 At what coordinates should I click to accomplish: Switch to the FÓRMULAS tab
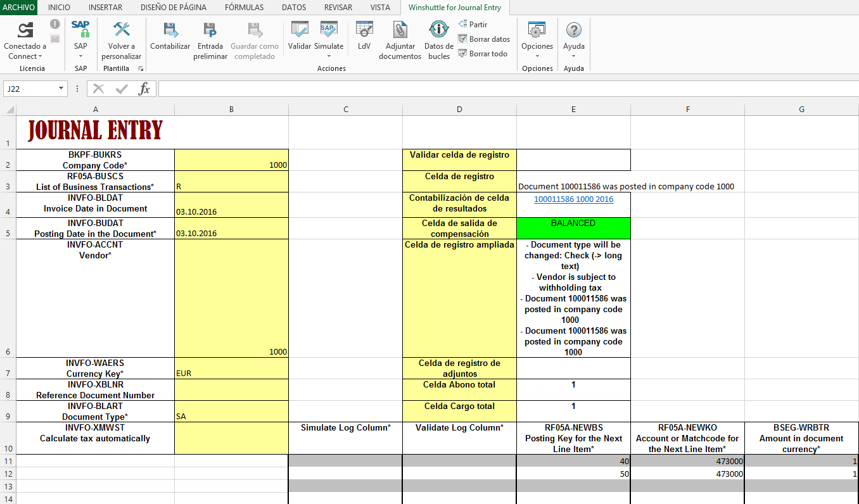tap(244, 8)
